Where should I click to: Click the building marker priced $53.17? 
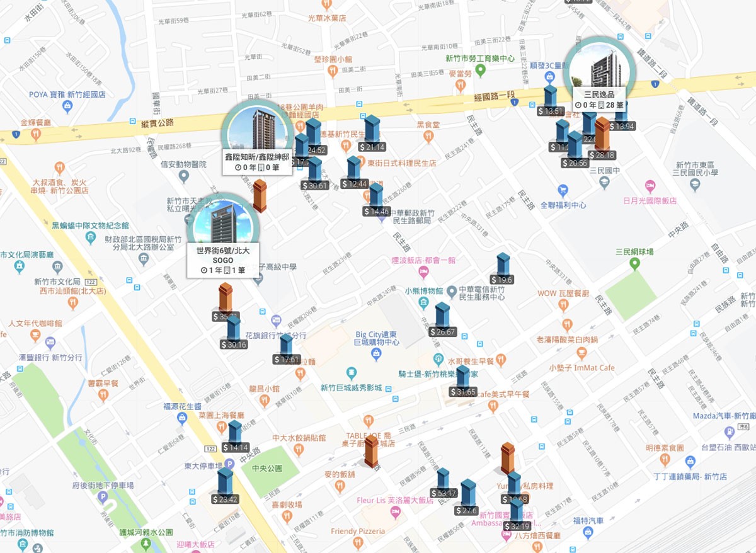[x=444, y=483]
